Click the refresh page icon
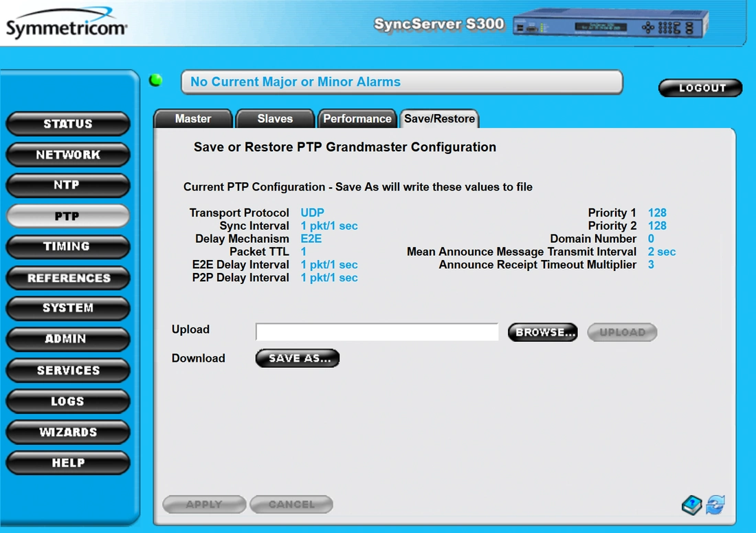This screenshot has height=533, width=756. coord(715,505)
